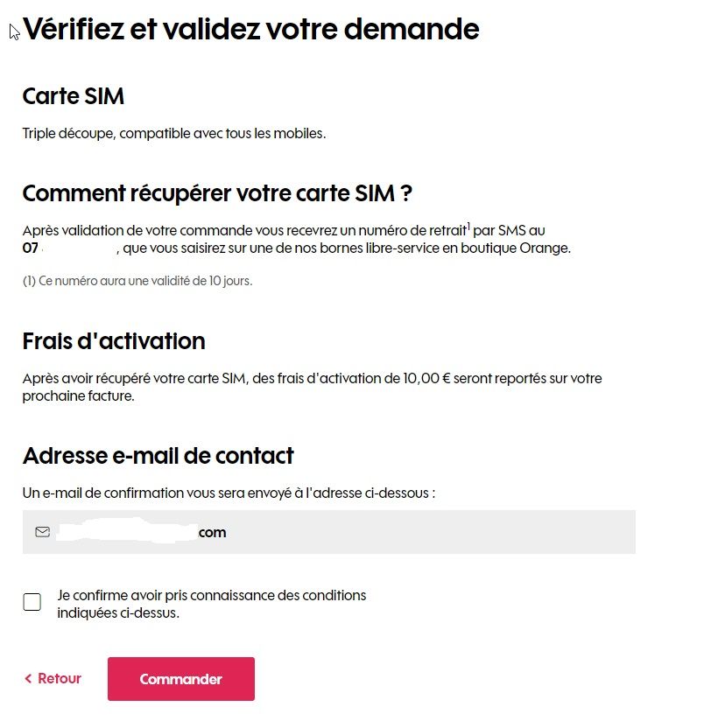Click the phone number starting with 07
The image size is (718, 728).
[70, 248]
